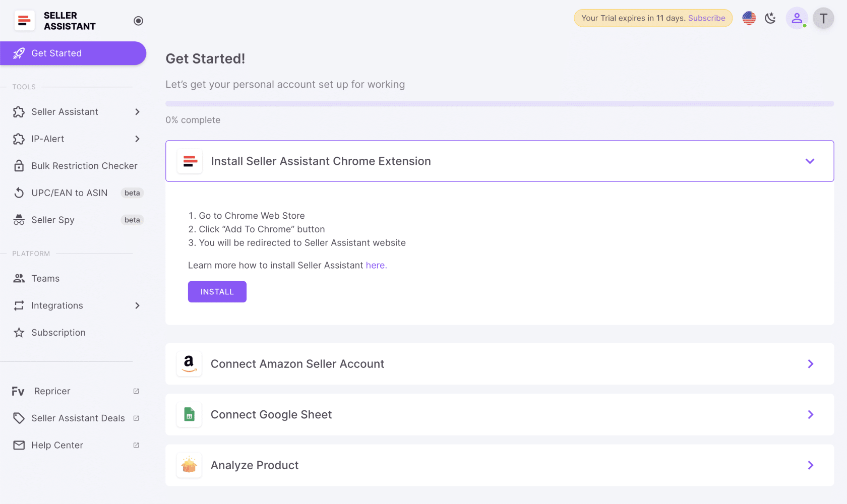Click the IP-Alert puzzle icon

19,139
